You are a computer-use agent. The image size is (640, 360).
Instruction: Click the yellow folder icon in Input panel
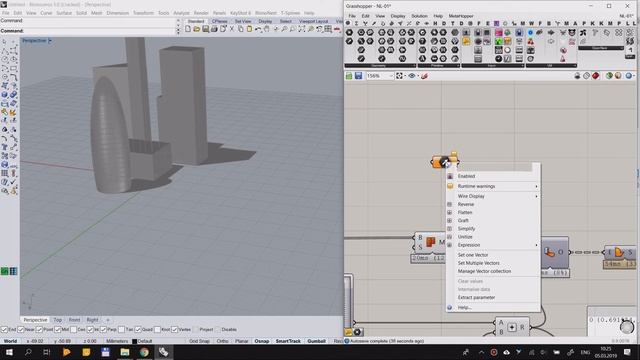pos(466,41)
